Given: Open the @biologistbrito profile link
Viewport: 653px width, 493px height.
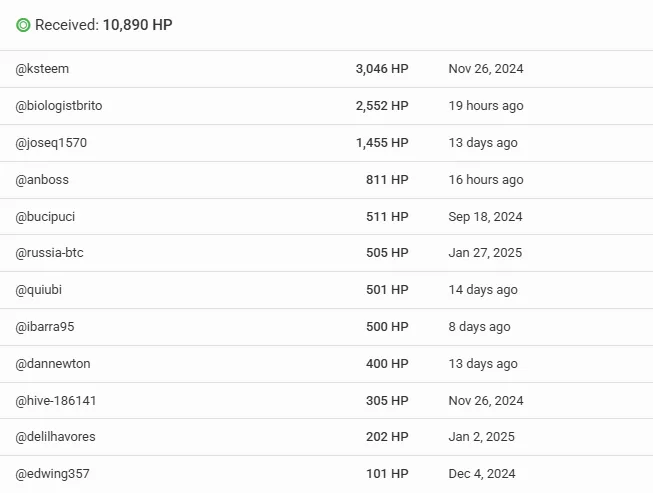Looking at the screenshot, I should (x=59, y=106).
